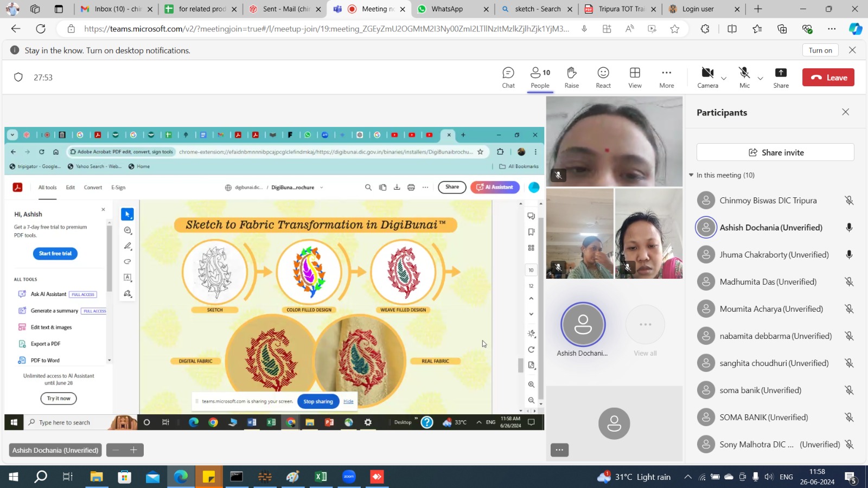Click the Share invite button
Viewport: 868px width, 488px height.
(775, 152)
